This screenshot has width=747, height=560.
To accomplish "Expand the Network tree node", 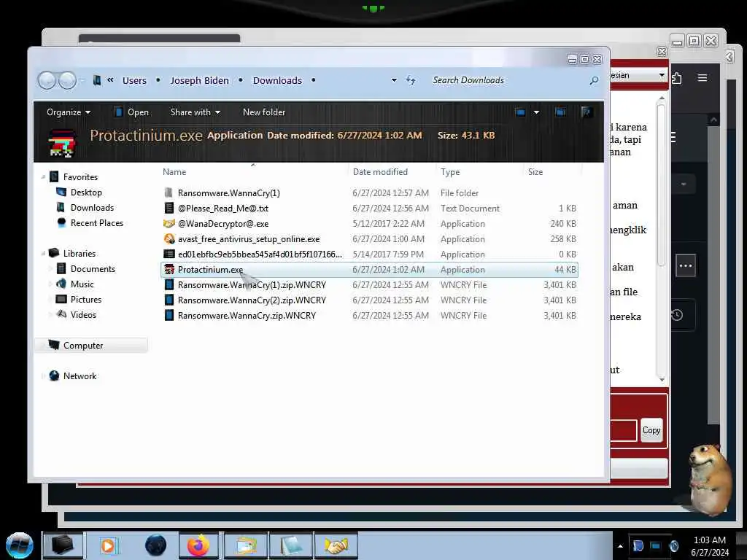I will pos(43,376).
